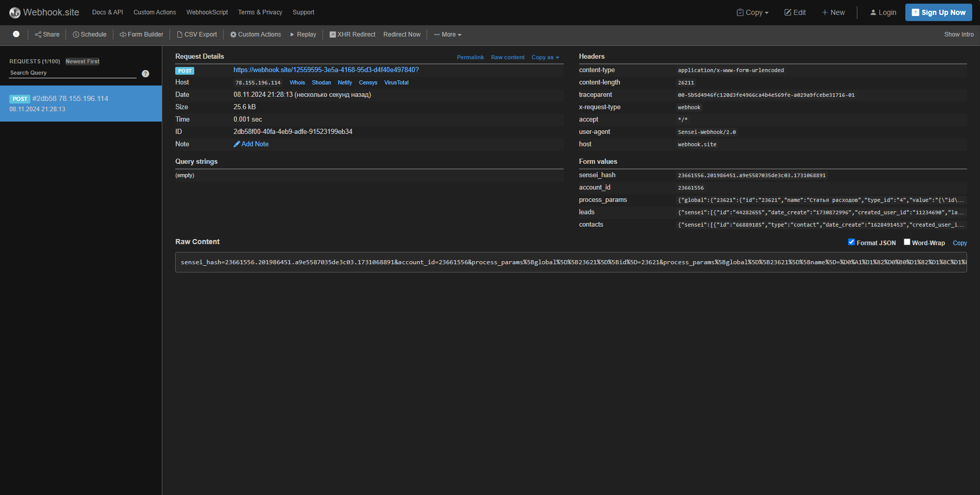Click the Share toolbar button
The height and width of the screenshot is (495, 980).
coord(47,35)
